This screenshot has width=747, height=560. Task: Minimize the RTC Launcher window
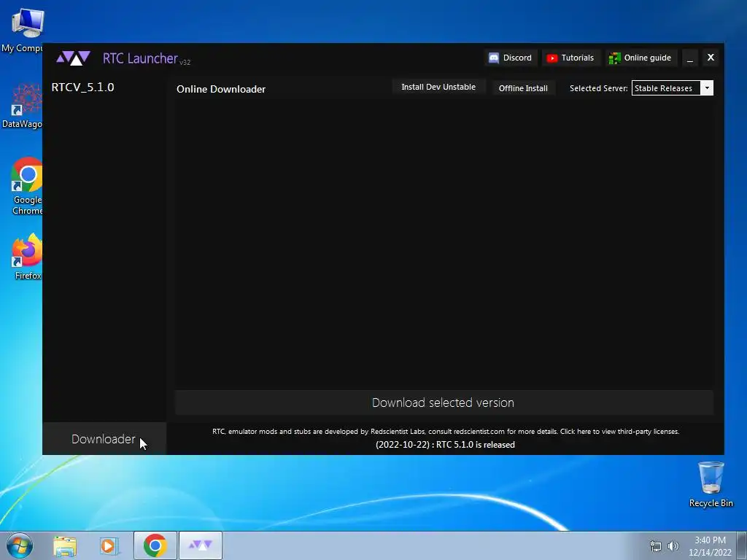(690, 58)
